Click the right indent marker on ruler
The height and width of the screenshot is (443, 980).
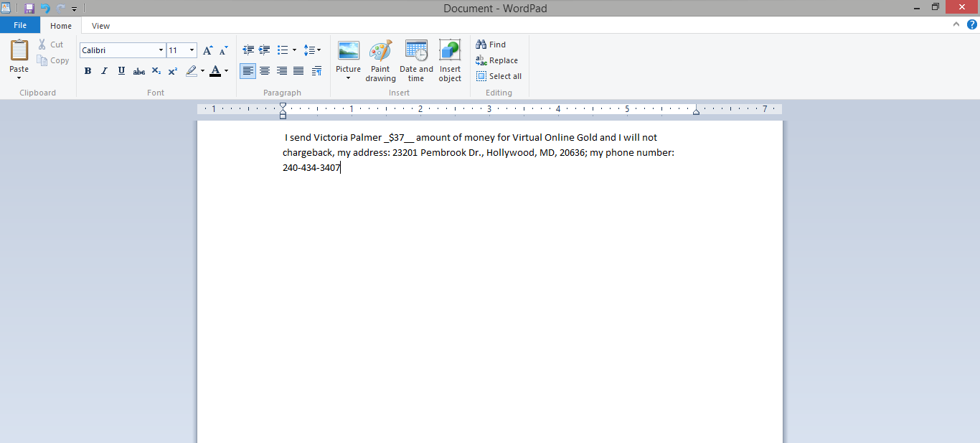point(696,111)
